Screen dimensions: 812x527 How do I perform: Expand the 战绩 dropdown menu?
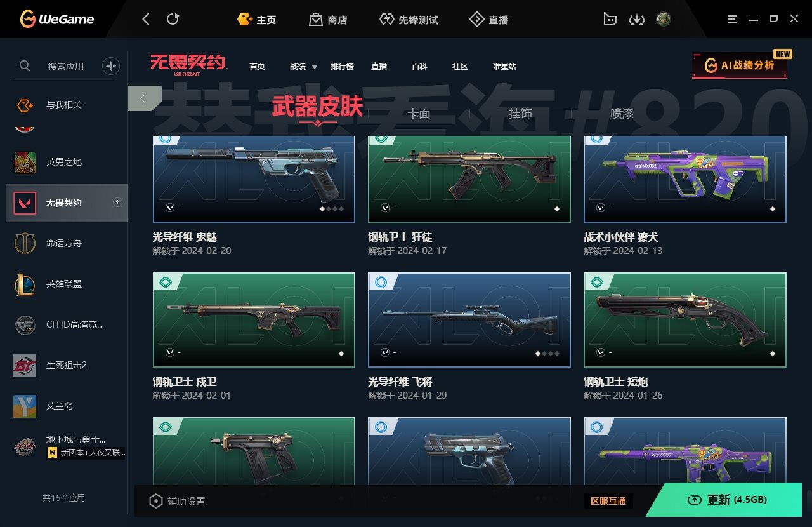coord(303,67)
